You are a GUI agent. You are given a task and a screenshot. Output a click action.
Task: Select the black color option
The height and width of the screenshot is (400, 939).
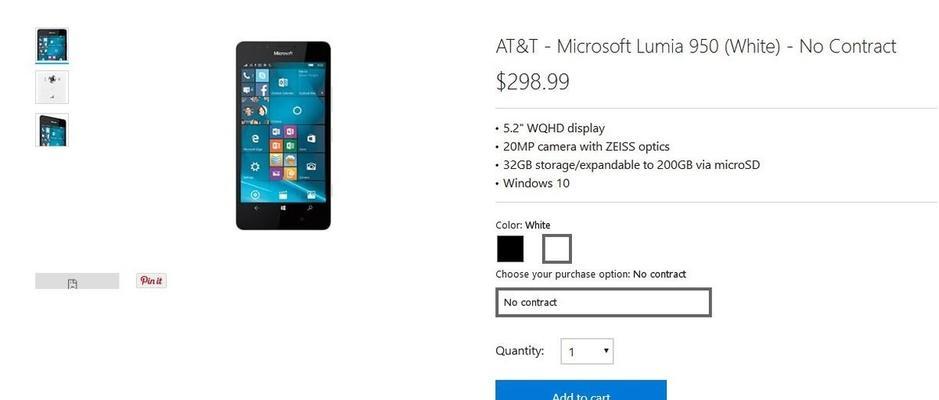point(510,249)
